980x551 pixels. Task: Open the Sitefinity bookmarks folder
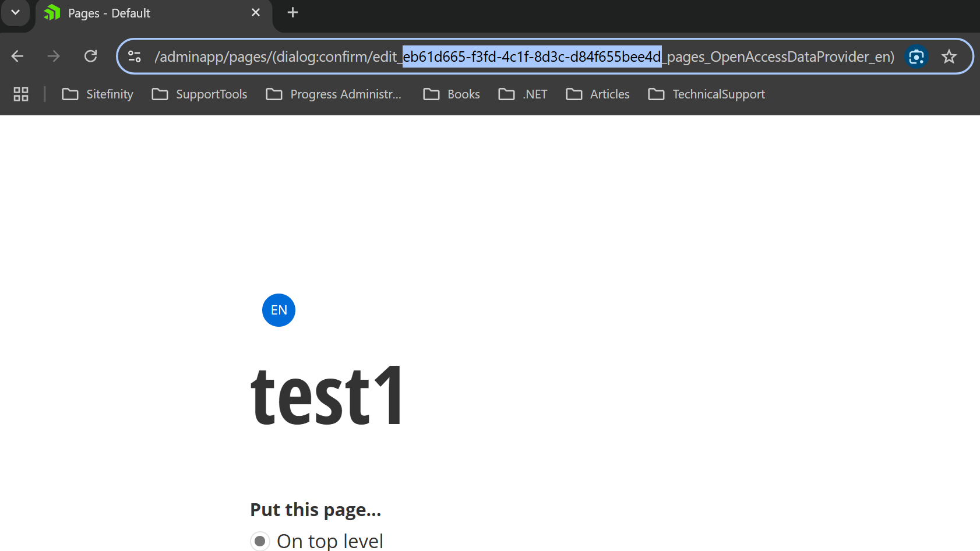(98, 94)
